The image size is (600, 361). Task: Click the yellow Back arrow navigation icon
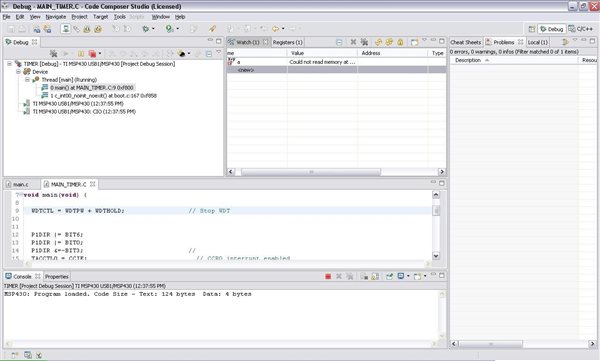[x=275, y=29]
